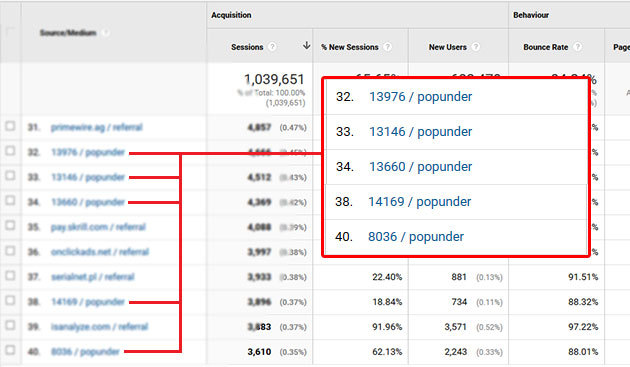Viewport: 630px width, 367px height.
Task: Open help icon next to Sessions header
Action: pyautogui.click(x=272, y=47)
